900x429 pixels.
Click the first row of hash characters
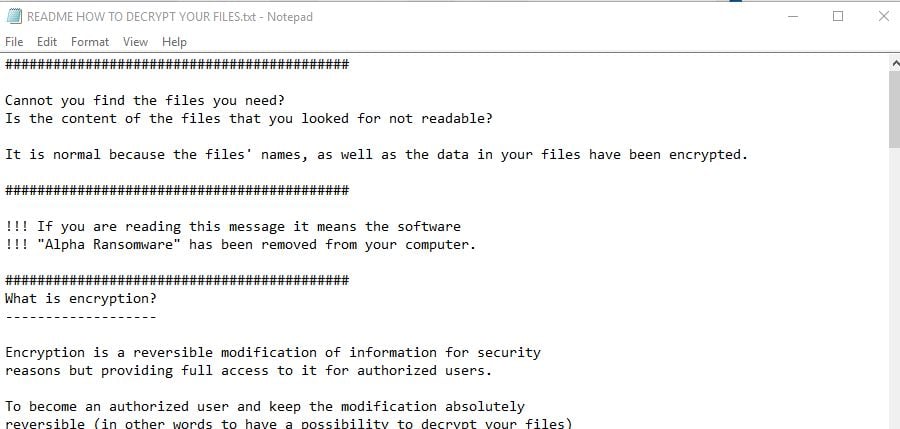click(x=176, y=64)
